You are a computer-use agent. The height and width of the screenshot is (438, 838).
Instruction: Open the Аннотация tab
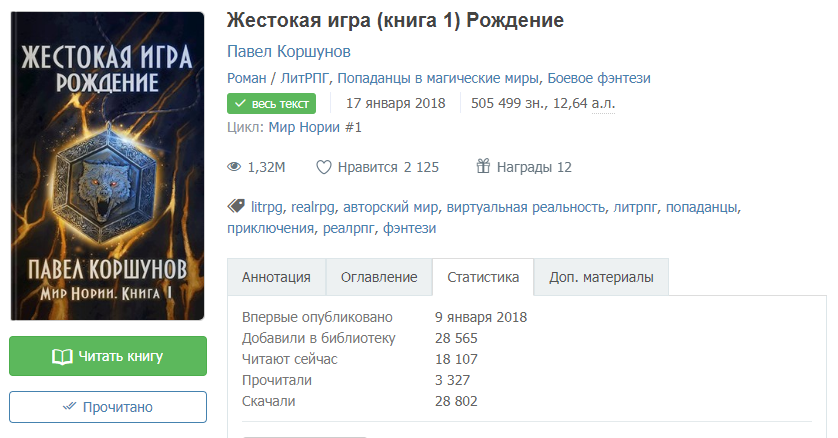[276, 277]
